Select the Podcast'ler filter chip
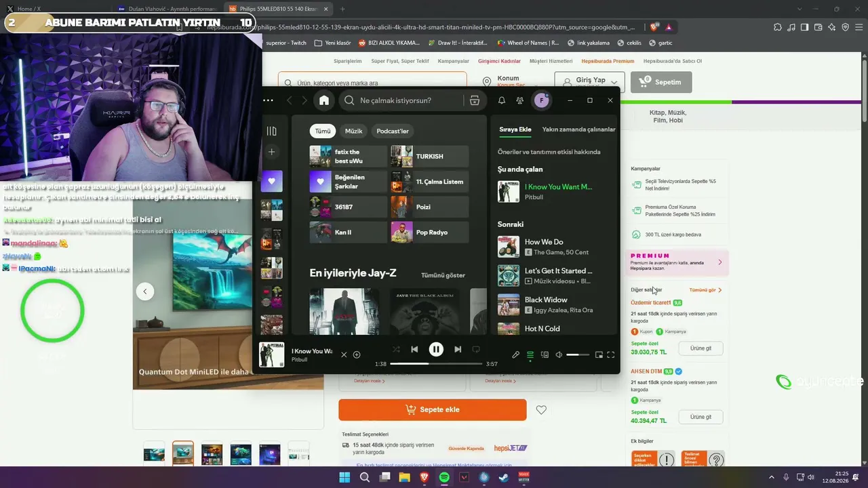This screenshot has height=488, width=868. coord(393,131)
